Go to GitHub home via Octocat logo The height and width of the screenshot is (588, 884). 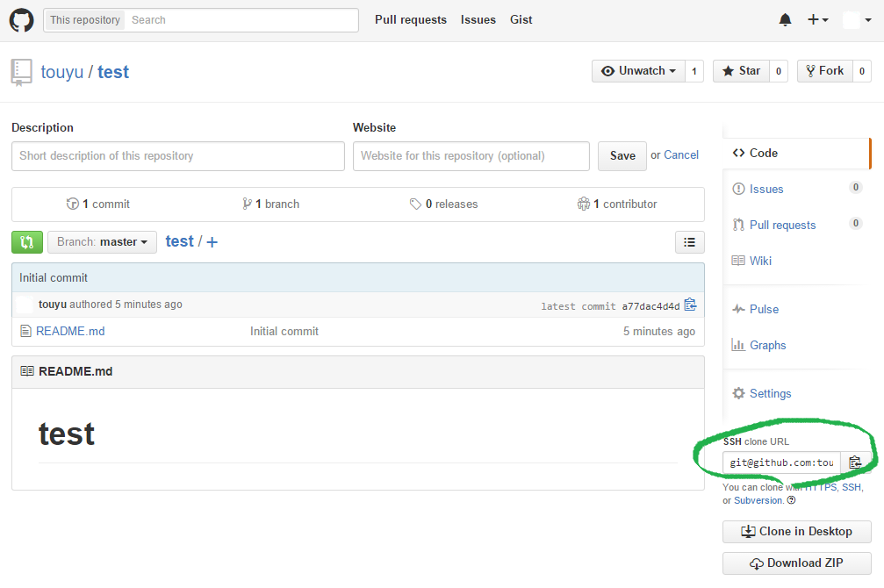tap(21, 20)
